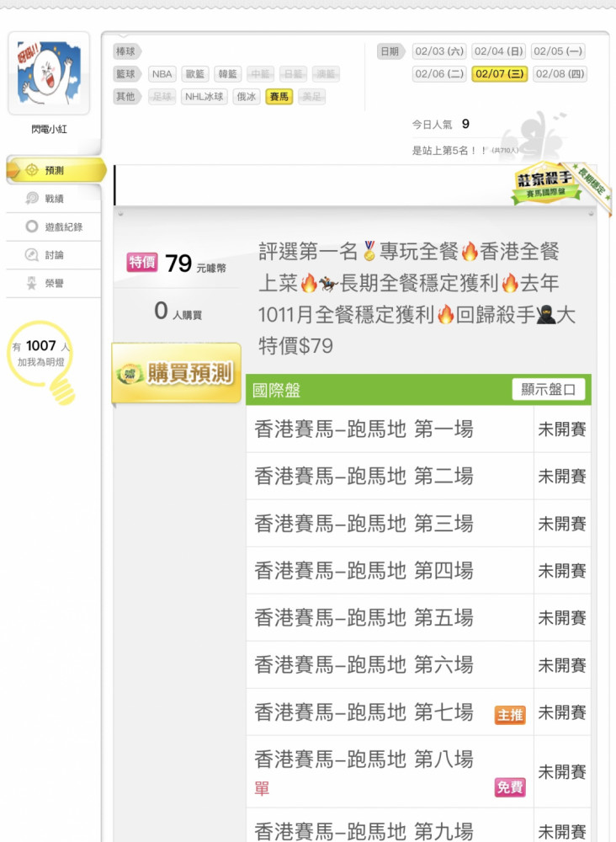
Task: Select the NBA filter tag
Action: click(x=162, y=74)
